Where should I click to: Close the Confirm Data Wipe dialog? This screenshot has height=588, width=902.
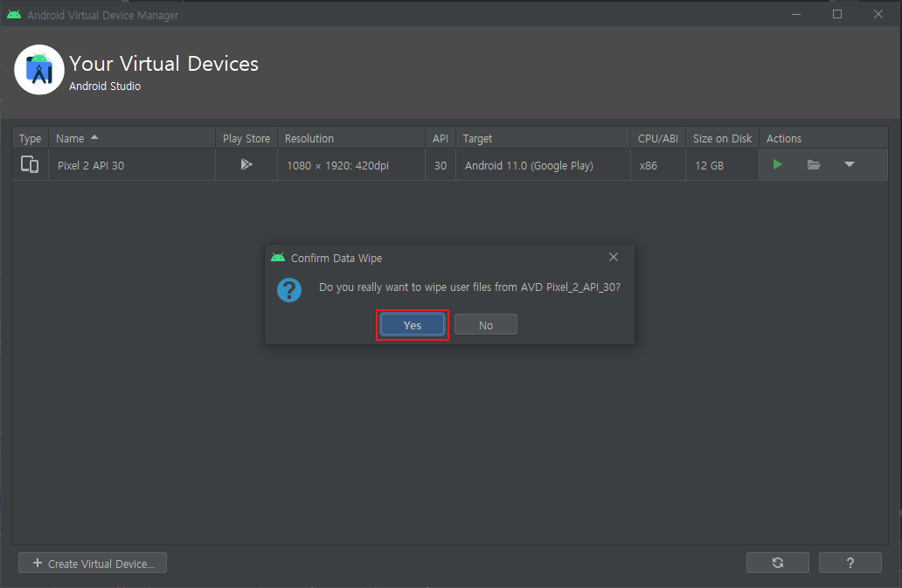coord(614,257)
